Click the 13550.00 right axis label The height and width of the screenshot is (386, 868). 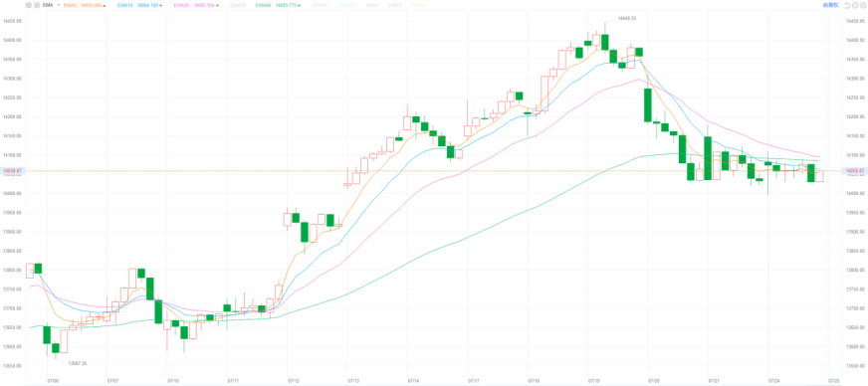tap(854, 366)
